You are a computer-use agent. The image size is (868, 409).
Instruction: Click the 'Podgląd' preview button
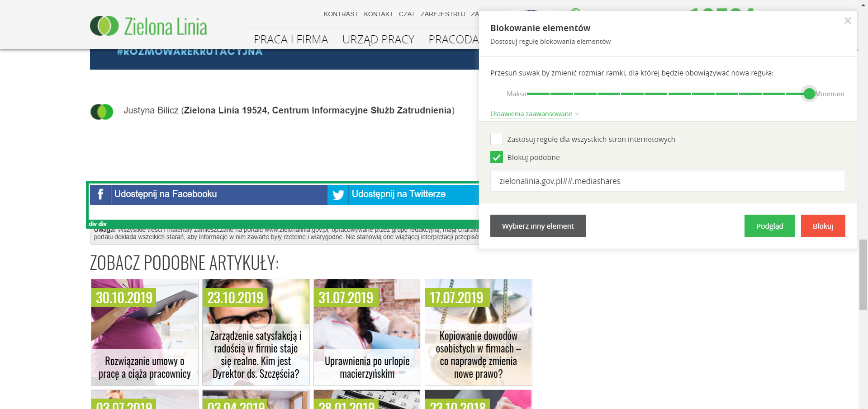769,226
